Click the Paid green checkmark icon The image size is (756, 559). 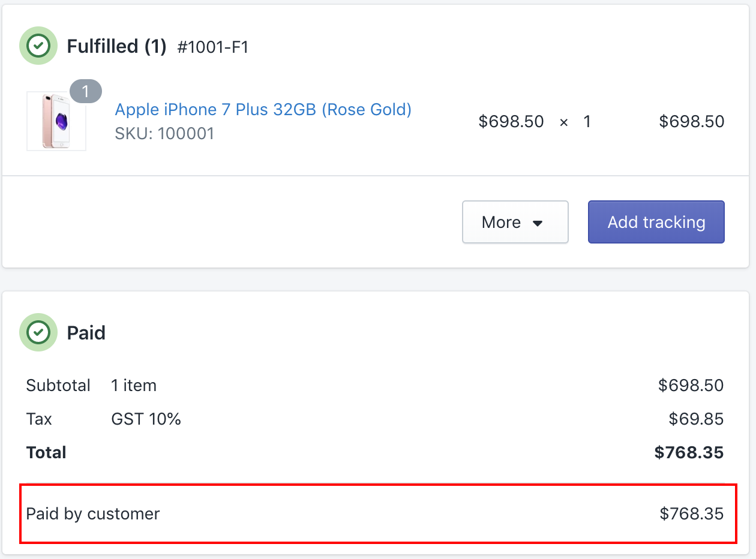(x=38, y=332)
